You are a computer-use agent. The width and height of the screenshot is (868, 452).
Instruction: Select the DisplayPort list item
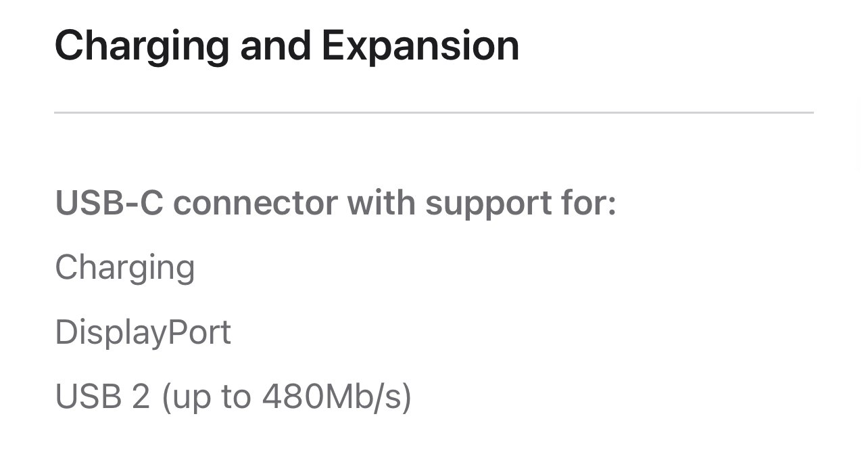pyautogui.click(x=143, y=332)
